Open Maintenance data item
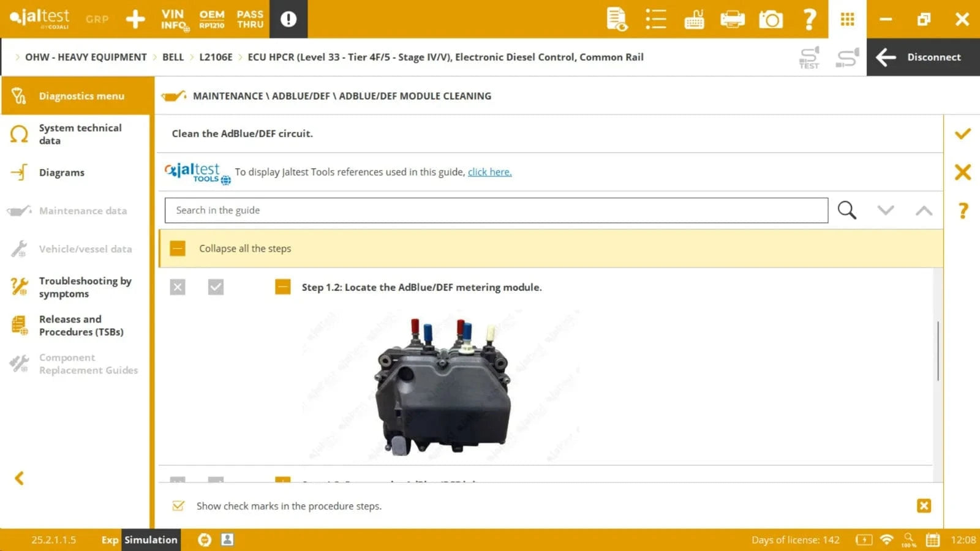This screenshot has height=551, width=980. pyautogui.click(x=78, y=211)
